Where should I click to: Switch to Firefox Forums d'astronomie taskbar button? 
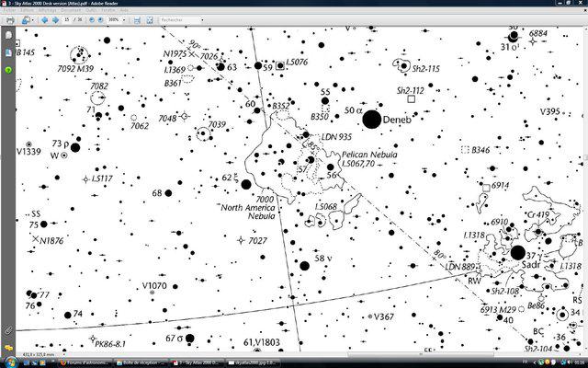coord(85,362)
